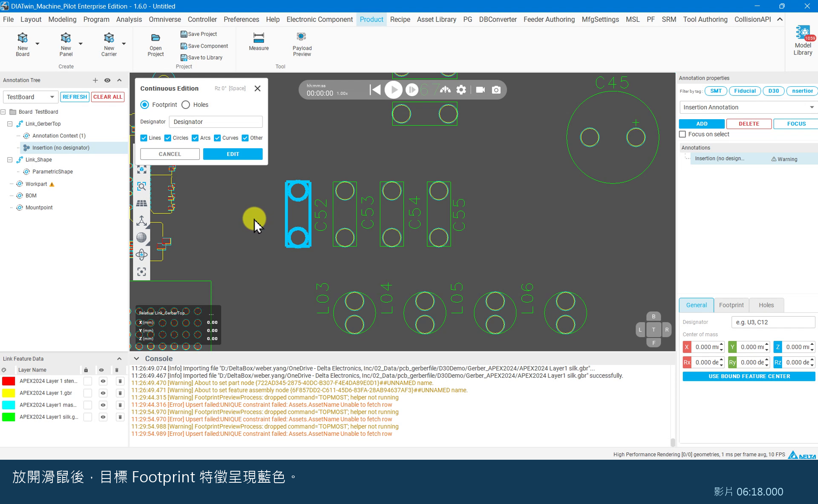Click the yellow APEX2024 Layer 1.gbr swatch

tap(9, 393)
